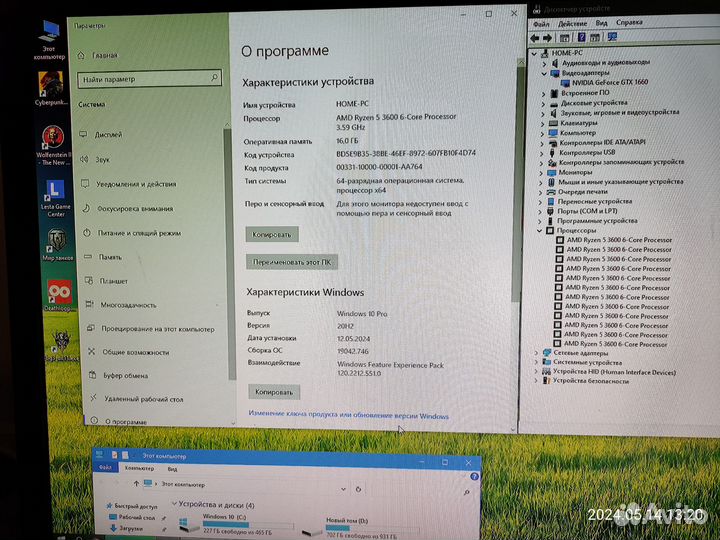Image resolution: width=720 pixels, height=540 pixels.
Task: Select Порты (COM и LPT) item
Action: coord(582,211)
